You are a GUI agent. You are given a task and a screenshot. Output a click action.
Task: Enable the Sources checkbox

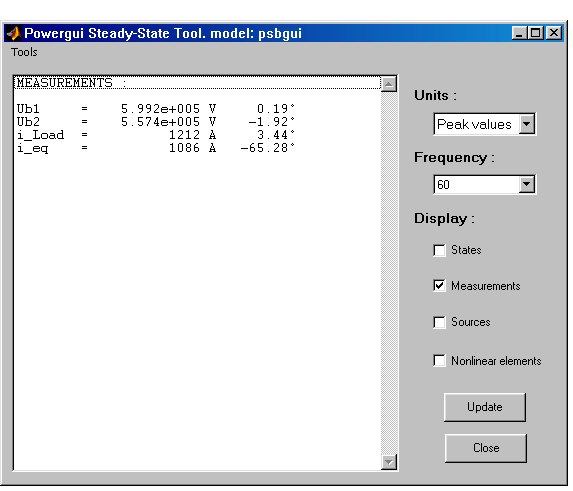point(439,322)
